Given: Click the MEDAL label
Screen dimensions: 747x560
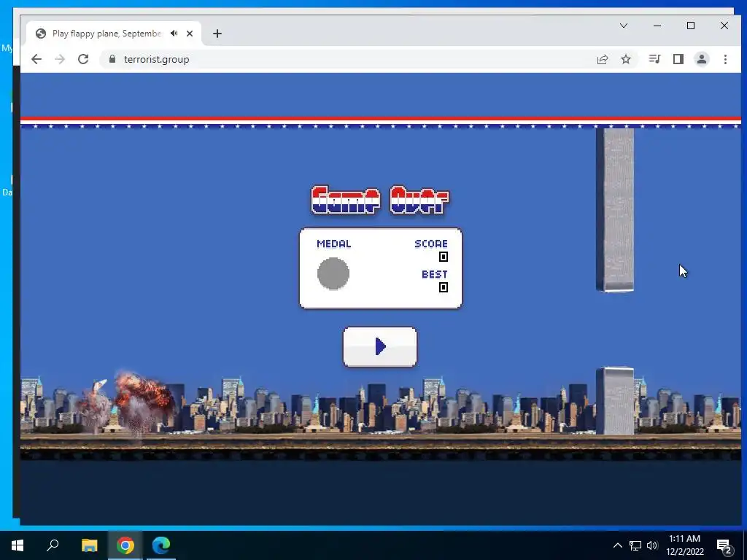Looking at the screenshot, I should (334, 244).
